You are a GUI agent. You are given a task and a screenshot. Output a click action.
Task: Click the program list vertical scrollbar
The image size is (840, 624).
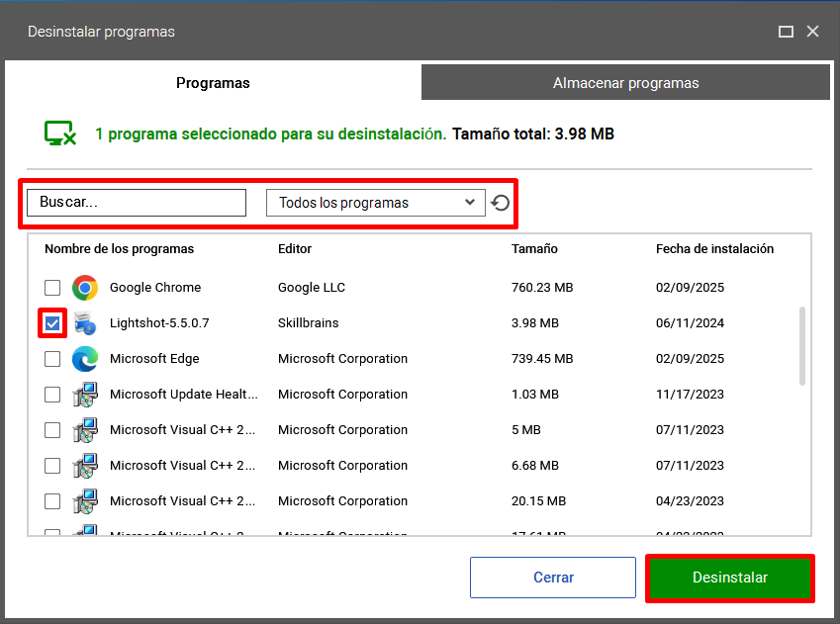tap(802, 346)
